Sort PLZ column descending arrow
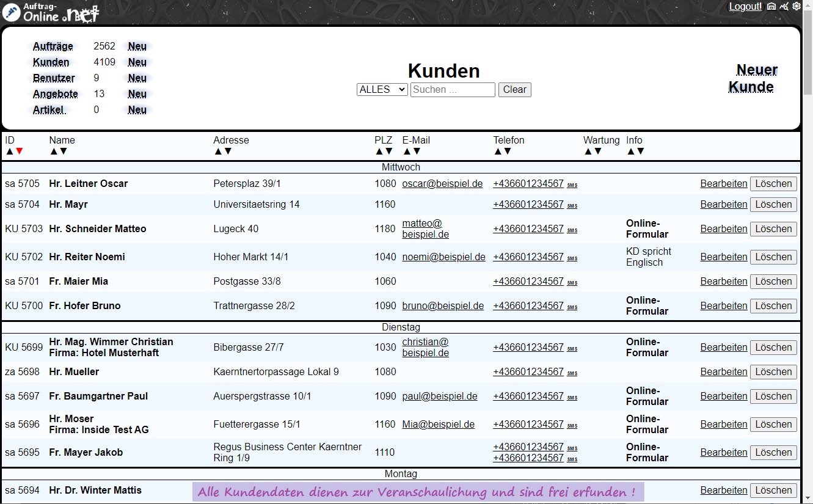The height and width of the screenshot is (504, 813). (388, 152)
